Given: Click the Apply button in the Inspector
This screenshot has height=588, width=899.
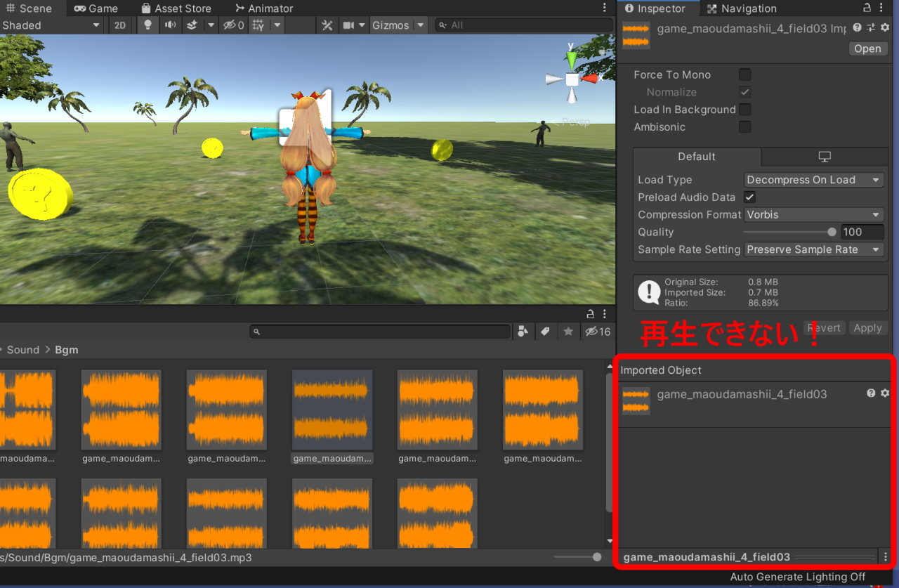Looking at the screenshot, I should coord(868,327).
